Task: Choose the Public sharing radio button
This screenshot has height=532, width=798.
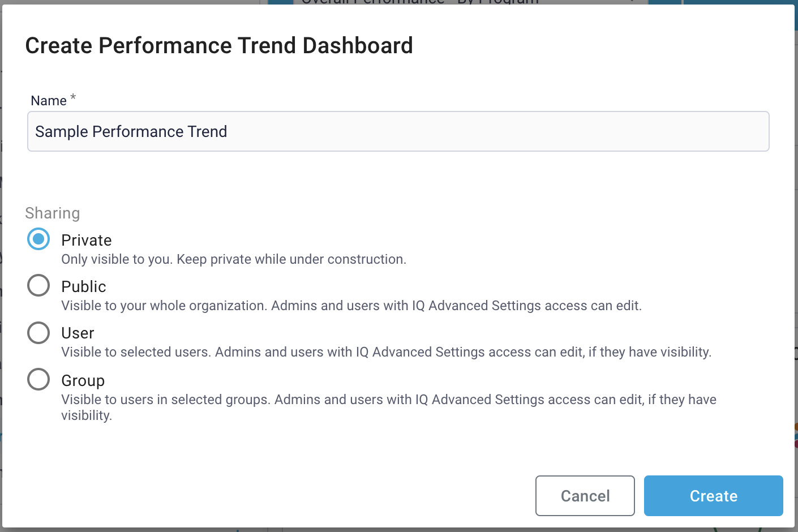Action: click(38, 286)
